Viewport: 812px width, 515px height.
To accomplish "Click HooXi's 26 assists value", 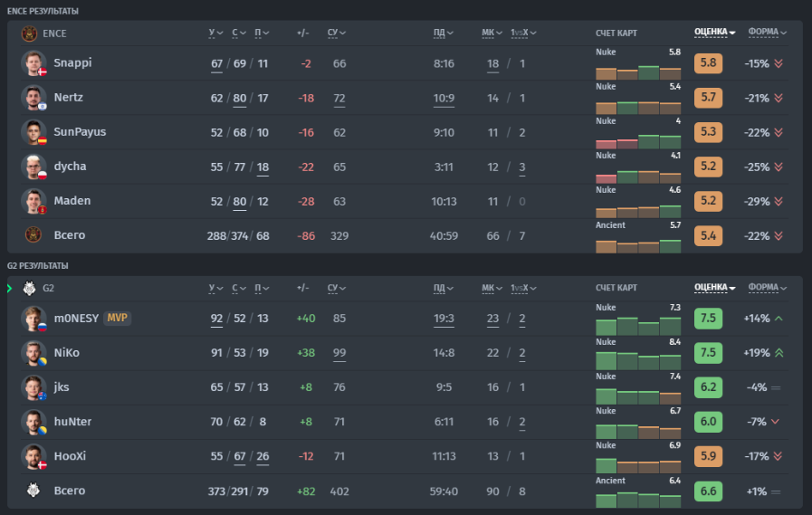I will (263, 456).
